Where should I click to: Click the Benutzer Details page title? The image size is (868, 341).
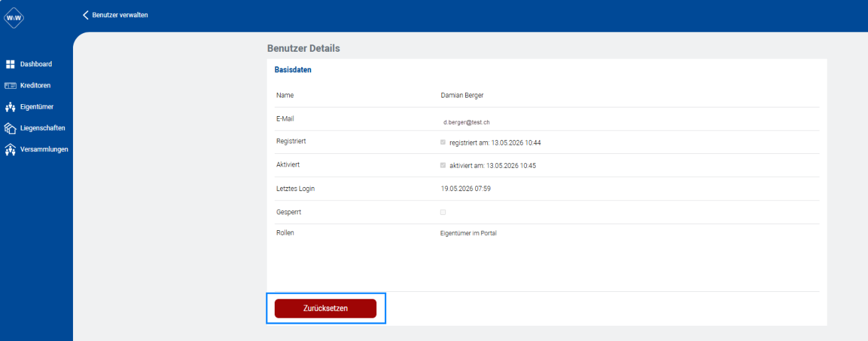[x=303, y=48]
